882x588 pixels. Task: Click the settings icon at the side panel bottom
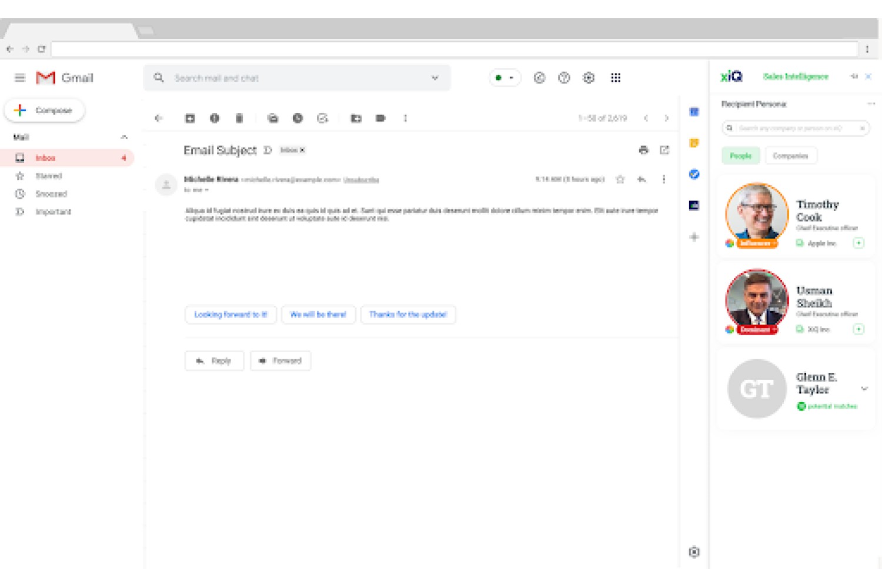pyautogui.click(x=694, y=552)
